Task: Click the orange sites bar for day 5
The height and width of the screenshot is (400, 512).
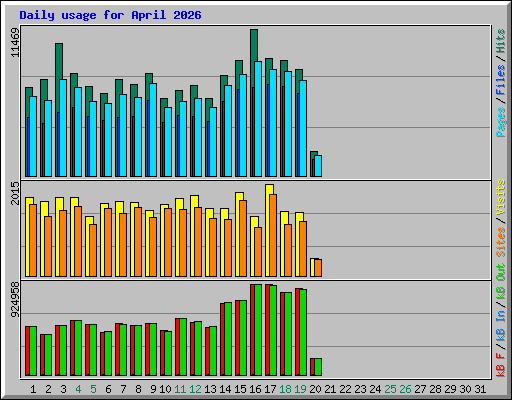Action: (93, 250)
